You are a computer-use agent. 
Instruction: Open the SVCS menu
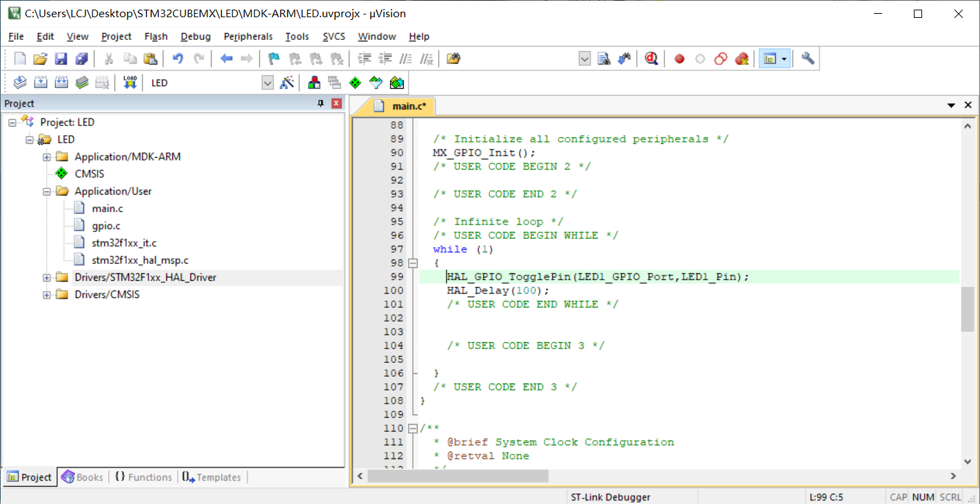click(334, 36)
